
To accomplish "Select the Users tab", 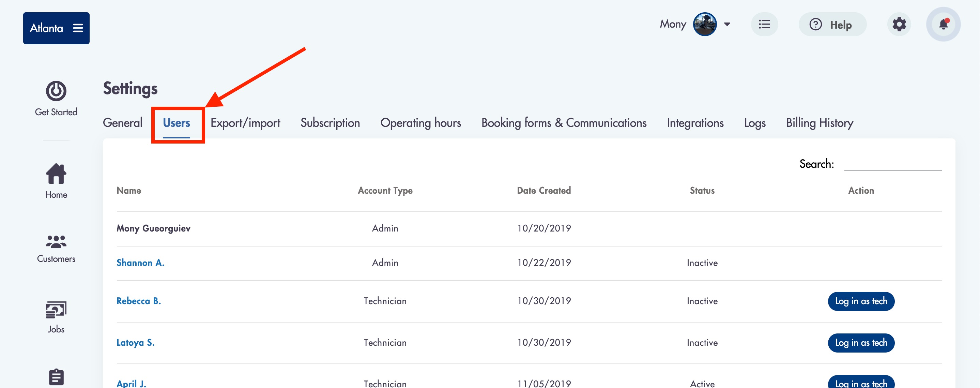I will (177, 123).
